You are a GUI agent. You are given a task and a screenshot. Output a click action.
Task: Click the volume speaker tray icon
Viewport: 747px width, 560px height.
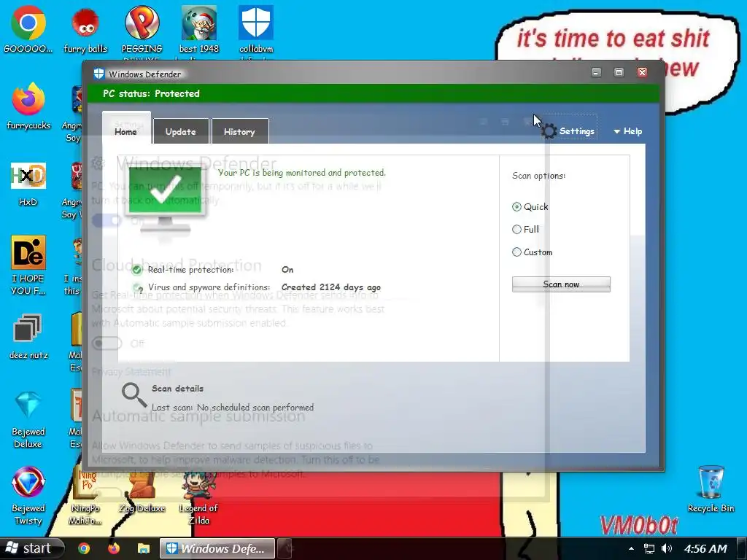(667, 548)
